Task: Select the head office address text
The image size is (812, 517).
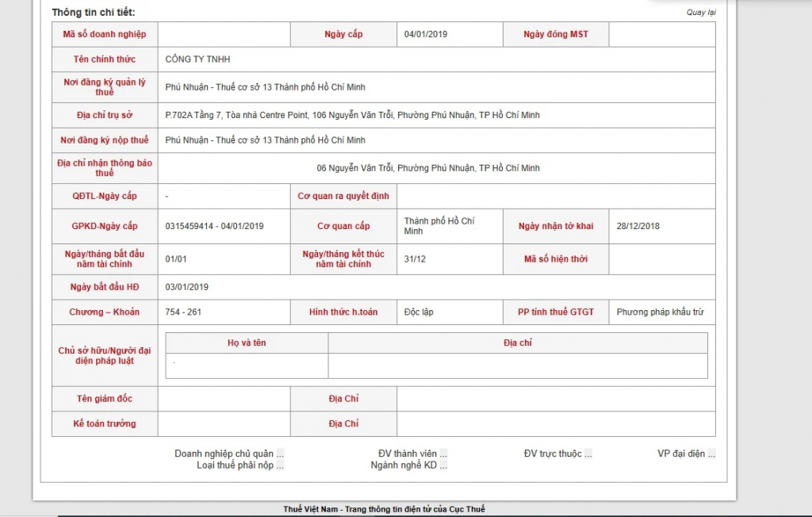Action: [352, 115]
